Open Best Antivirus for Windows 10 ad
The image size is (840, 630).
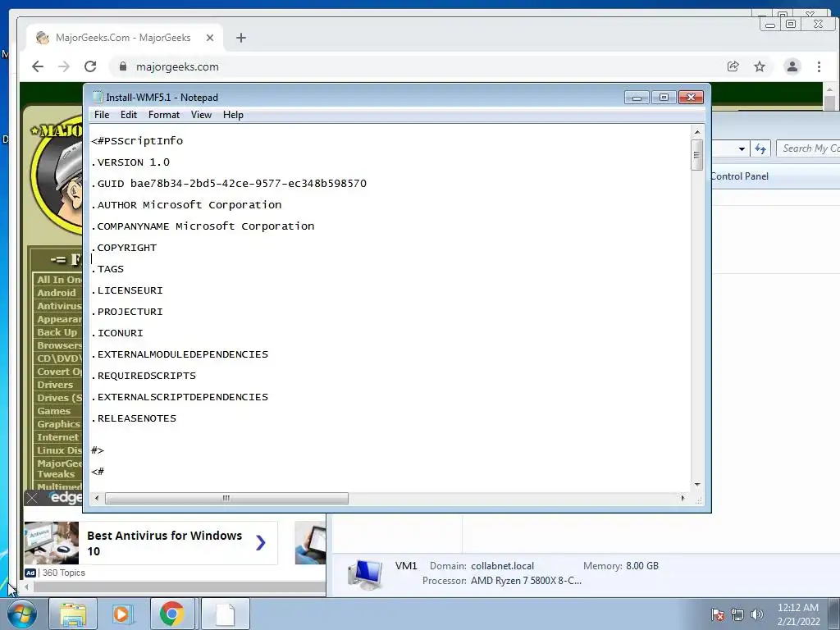164,543
